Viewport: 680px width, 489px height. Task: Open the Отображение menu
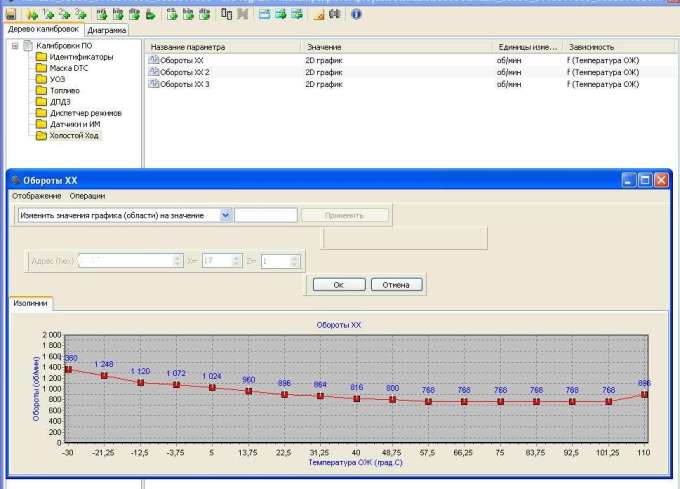(35, 196)
